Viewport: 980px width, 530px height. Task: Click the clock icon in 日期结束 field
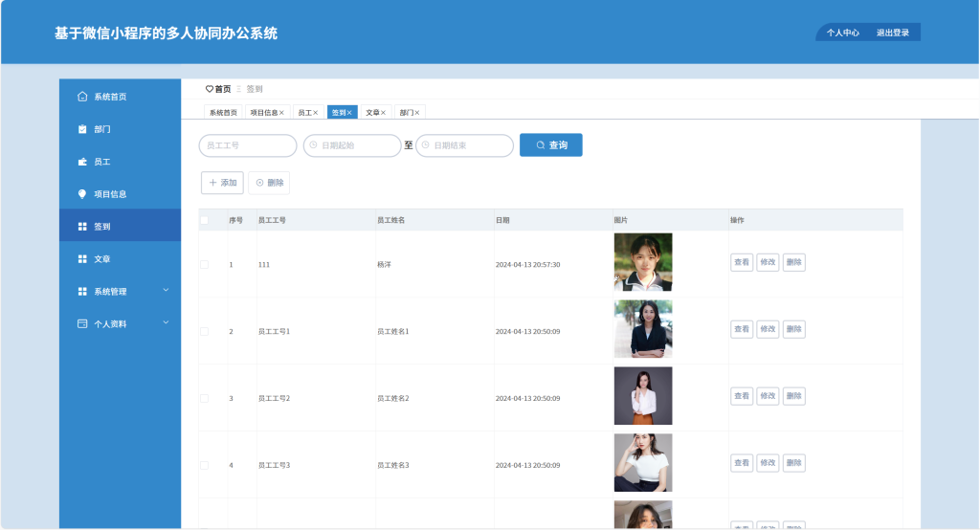[426, 145]
